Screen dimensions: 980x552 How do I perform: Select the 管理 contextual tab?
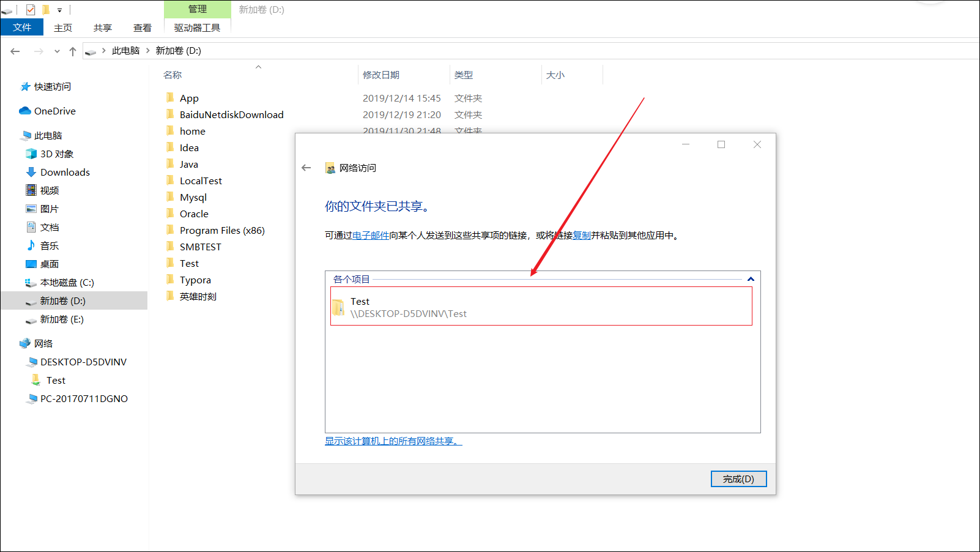[197, 9]
